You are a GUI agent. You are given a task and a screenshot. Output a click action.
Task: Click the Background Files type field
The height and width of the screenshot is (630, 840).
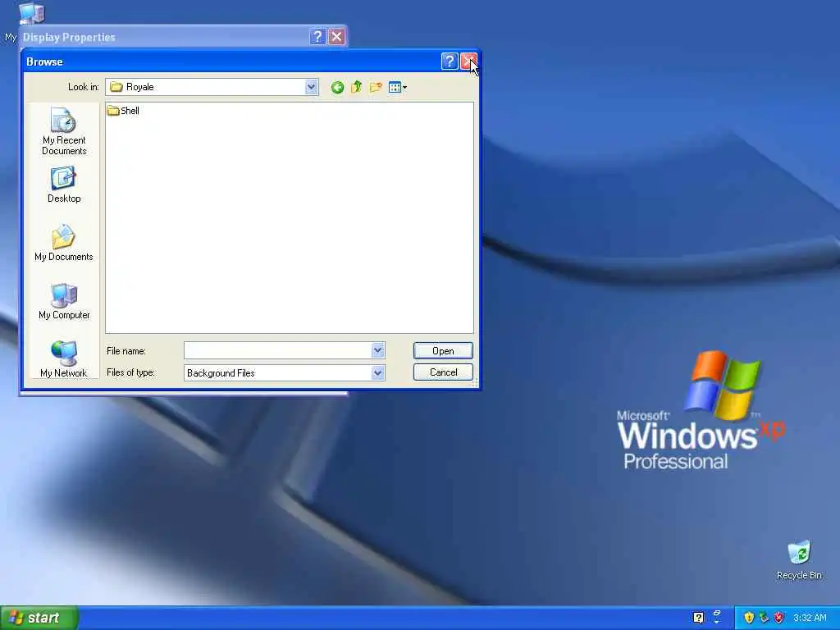(277, 373)
